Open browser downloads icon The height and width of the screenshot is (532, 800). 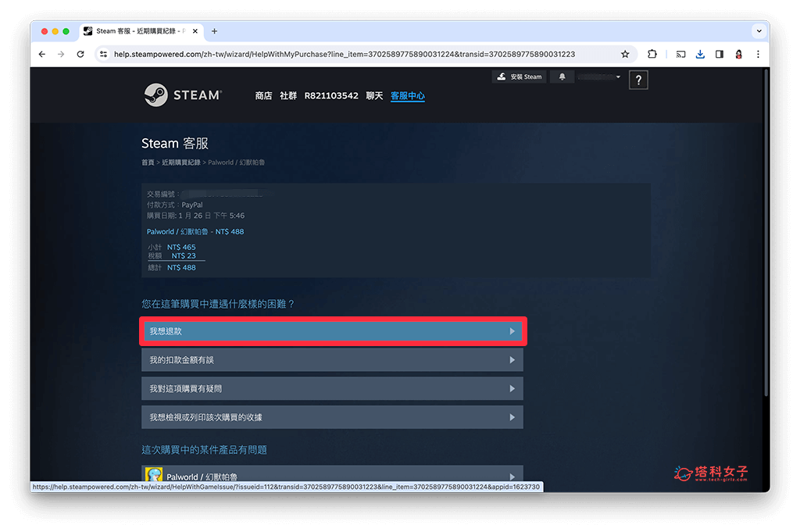[x=700, y=54]
